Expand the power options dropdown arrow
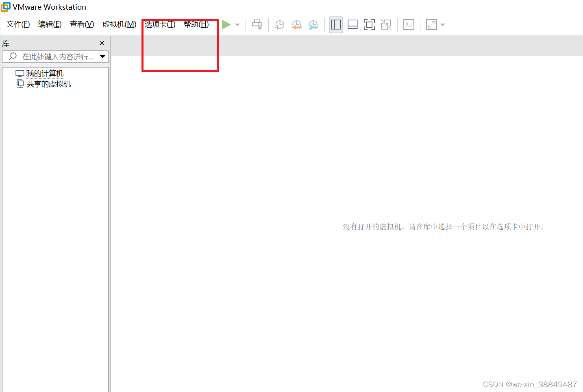 237,25
